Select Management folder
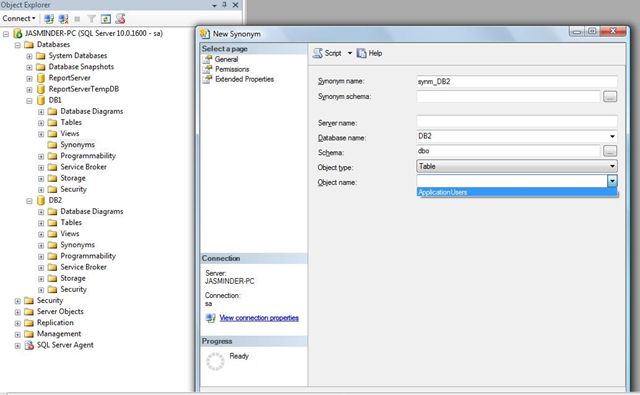Viewport: 640px width, 395px height. coord(59,334)
